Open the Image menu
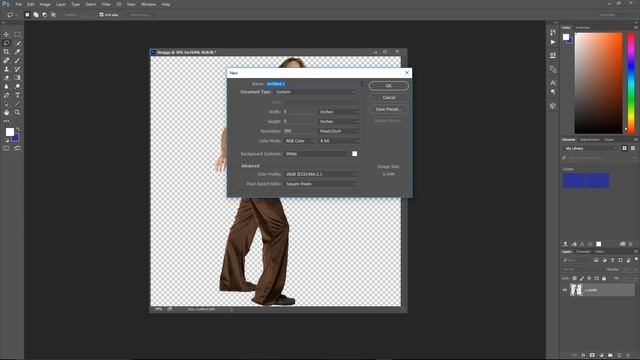Image resolution: width=640 pixels, height=360 pixels. (x=45, y=4)
